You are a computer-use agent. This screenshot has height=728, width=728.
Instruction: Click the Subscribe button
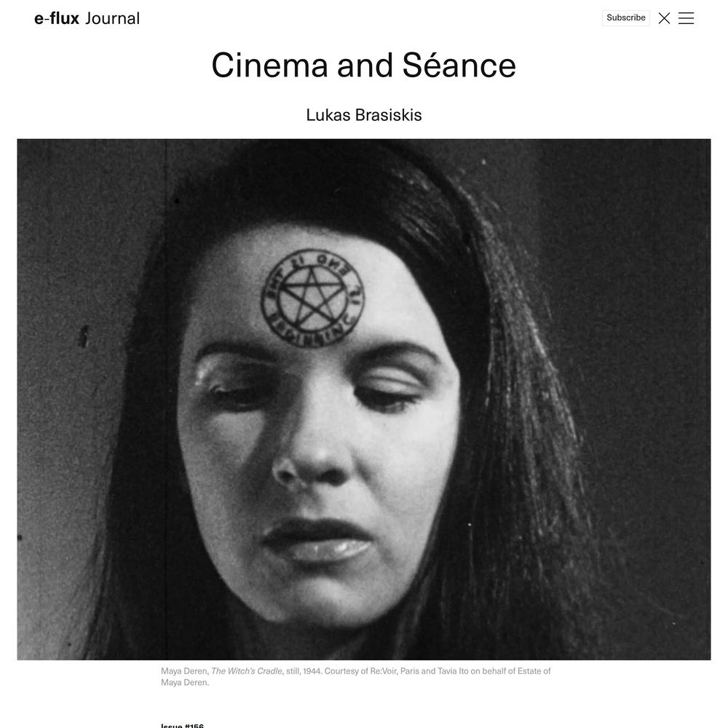point(626,17)
